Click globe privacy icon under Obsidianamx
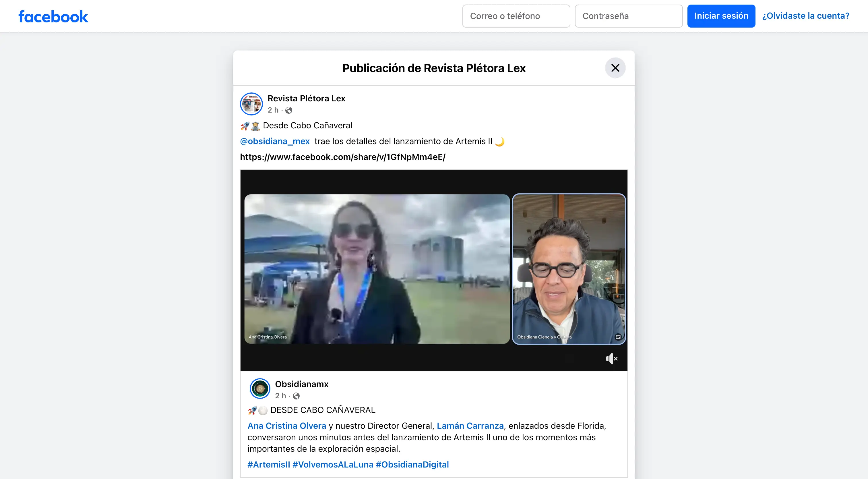The height and width of the screenshot is (479, 868). [x=296, y=396]
